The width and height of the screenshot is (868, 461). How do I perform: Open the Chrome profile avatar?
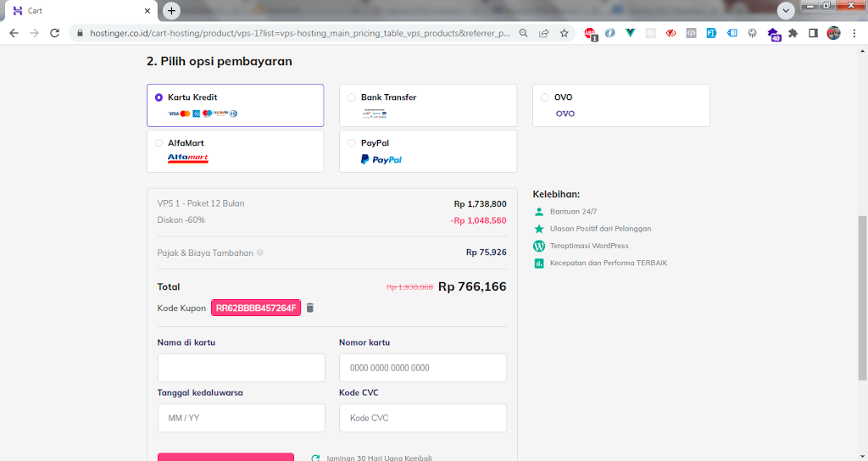pyautogui.click(x=834, y=33)
